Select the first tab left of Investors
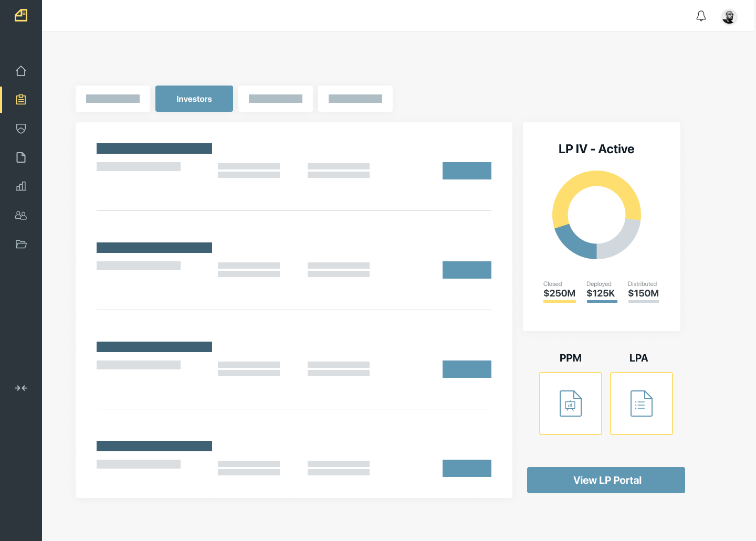This screenshot has width=756, height=541. [113, 99]
